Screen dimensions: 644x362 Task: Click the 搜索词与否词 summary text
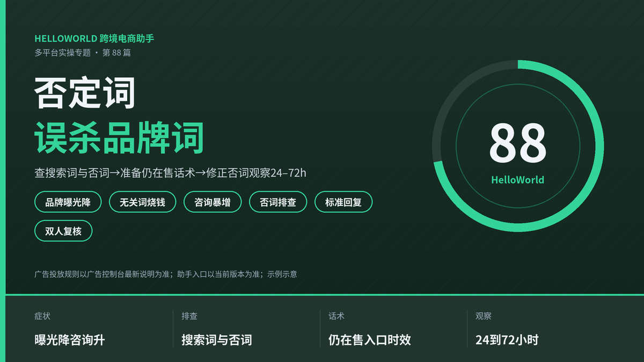coord(216,340)
